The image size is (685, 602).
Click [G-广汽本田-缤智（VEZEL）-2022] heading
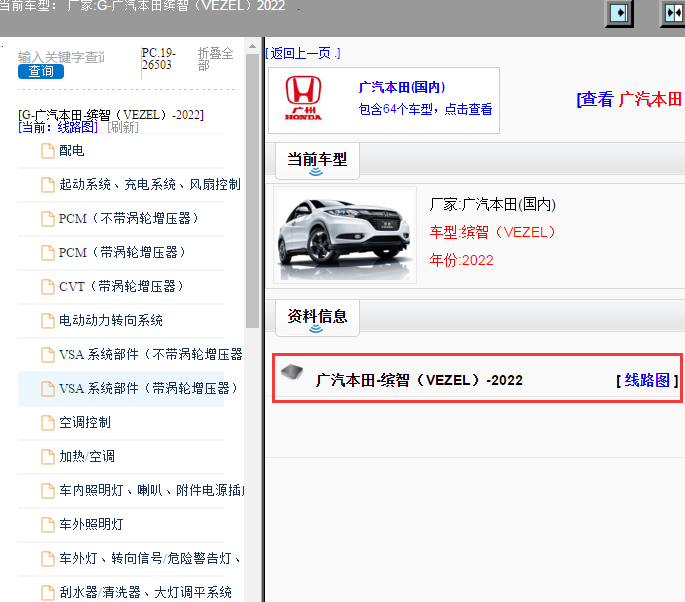pos(111,115)
